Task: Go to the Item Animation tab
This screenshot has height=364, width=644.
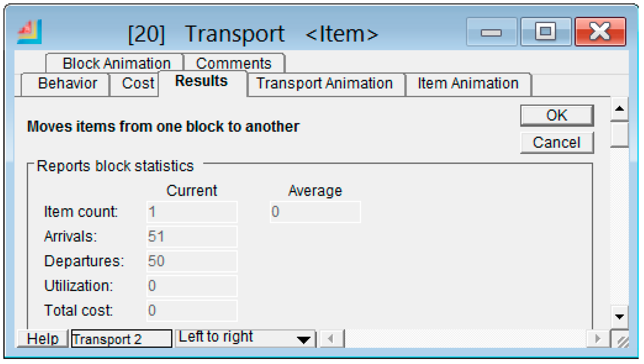Action: [468, 83]
